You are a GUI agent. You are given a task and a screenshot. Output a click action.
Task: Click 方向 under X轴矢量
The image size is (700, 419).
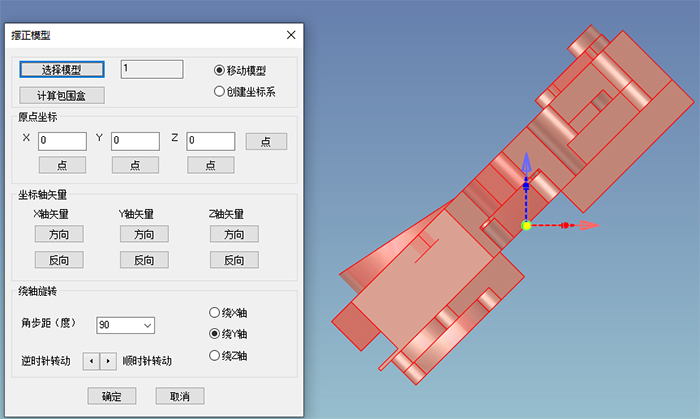coord(59,234)
